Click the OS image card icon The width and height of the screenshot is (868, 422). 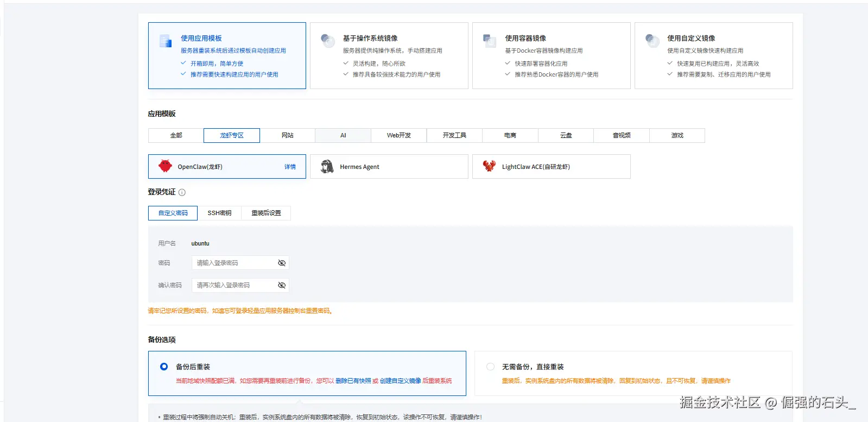328,41
